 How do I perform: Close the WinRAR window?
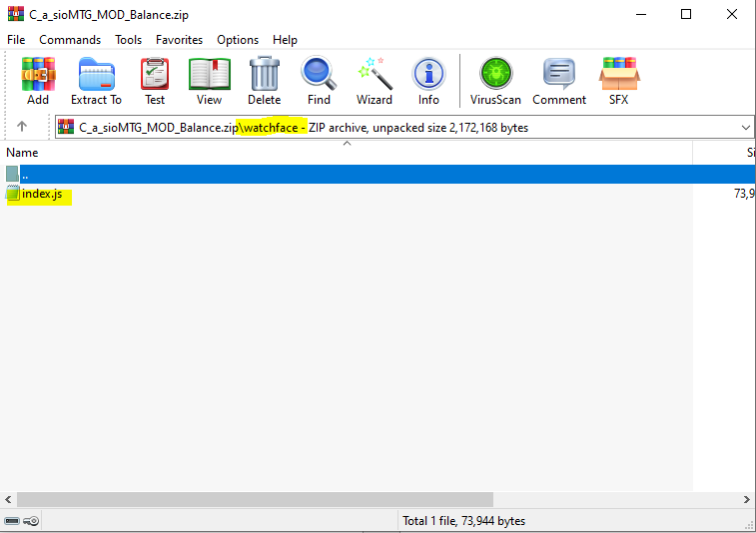[x=732, y=14]
